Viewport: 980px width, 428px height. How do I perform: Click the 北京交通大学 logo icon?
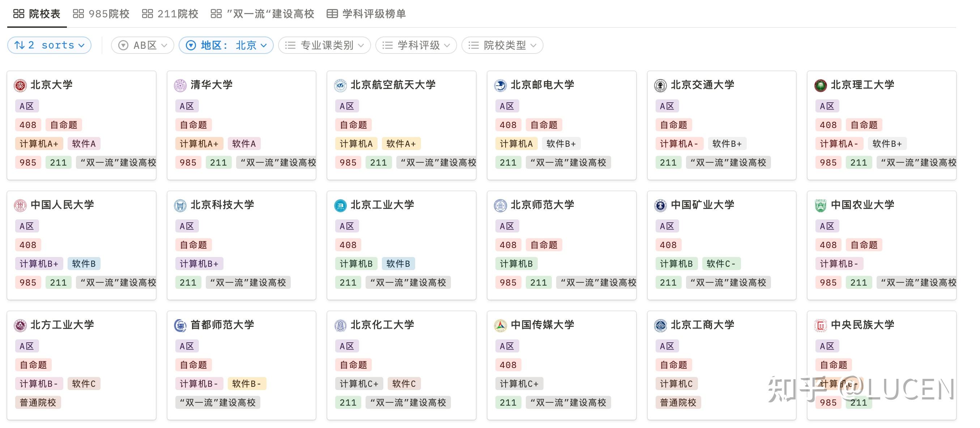[660, 85]
